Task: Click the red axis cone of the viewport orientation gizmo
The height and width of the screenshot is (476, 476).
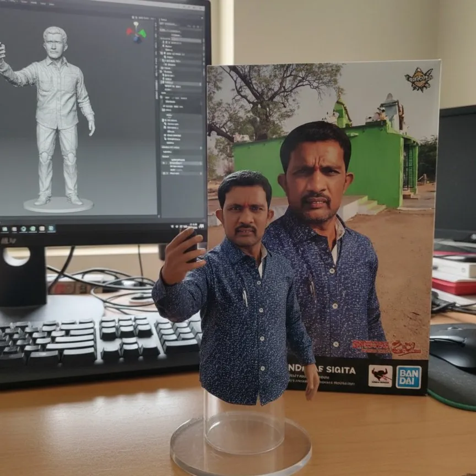Action: [x=129, y=31]
